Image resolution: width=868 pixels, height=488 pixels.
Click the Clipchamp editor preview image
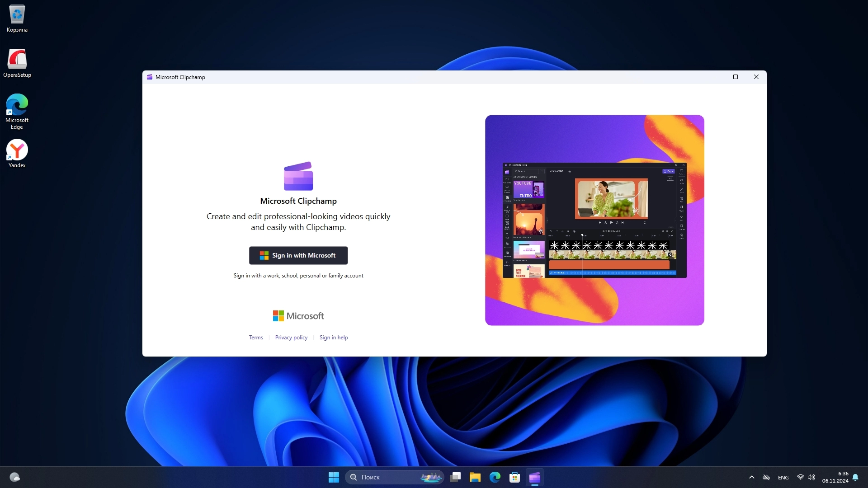tap(594, 220)
